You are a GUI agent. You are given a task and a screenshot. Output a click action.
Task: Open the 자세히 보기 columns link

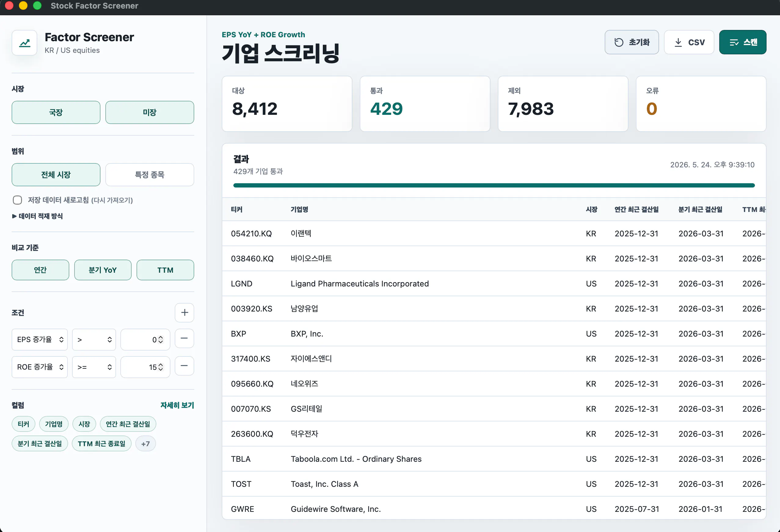tap(177, 406)
